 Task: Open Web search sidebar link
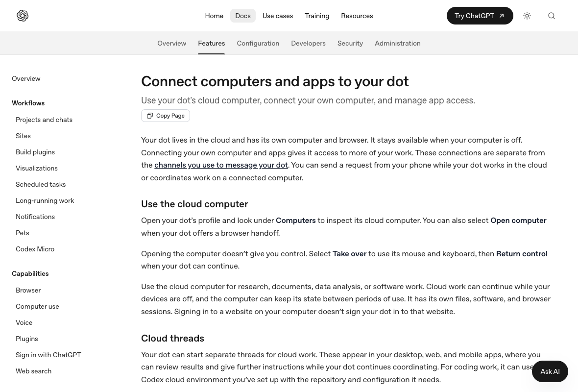(33, 371)
